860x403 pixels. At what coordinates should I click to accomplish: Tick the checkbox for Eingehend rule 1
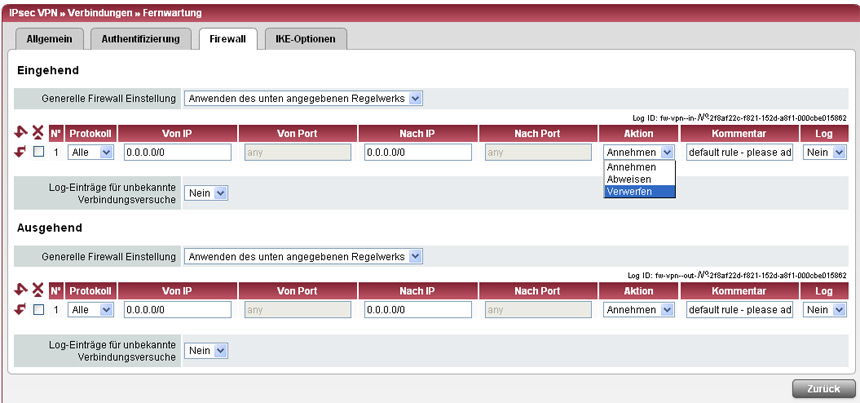pyautogui.click(x=38, y=152)
